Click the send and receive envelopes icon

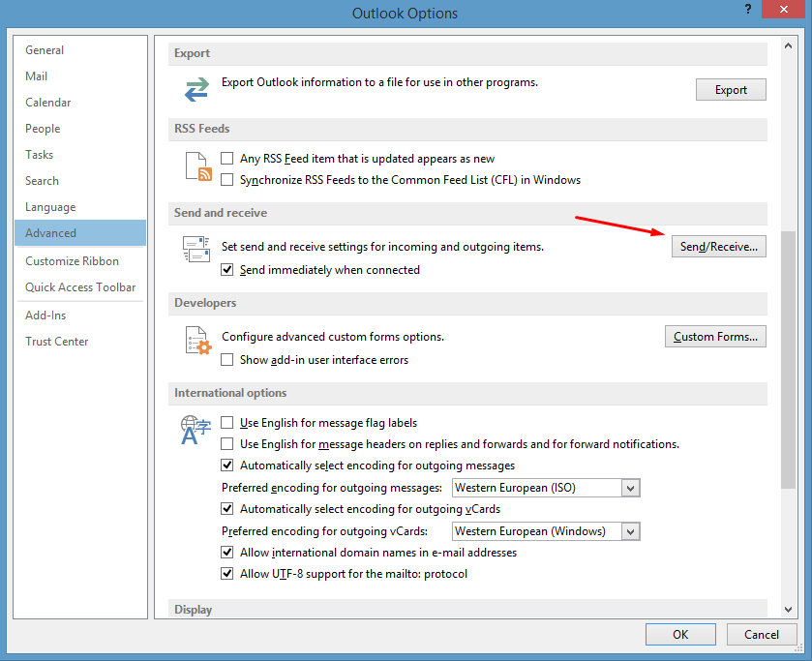click(x=196, y=249)
